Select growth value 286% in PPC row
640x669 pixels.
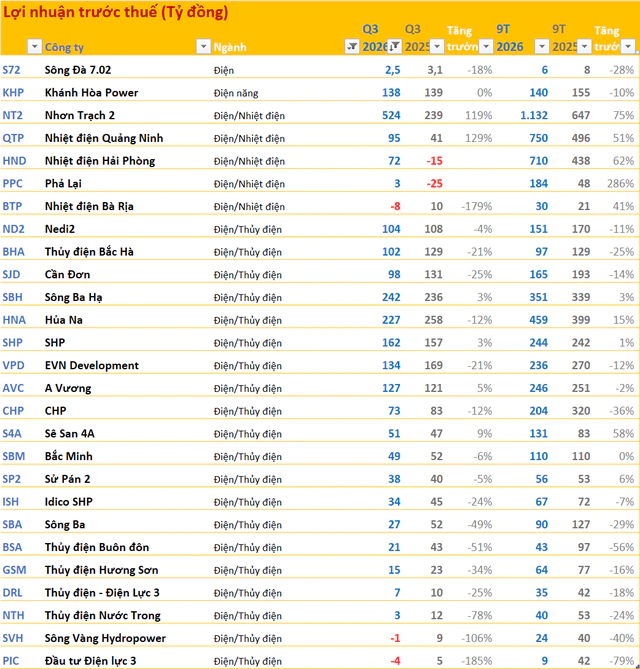point(621,183)
